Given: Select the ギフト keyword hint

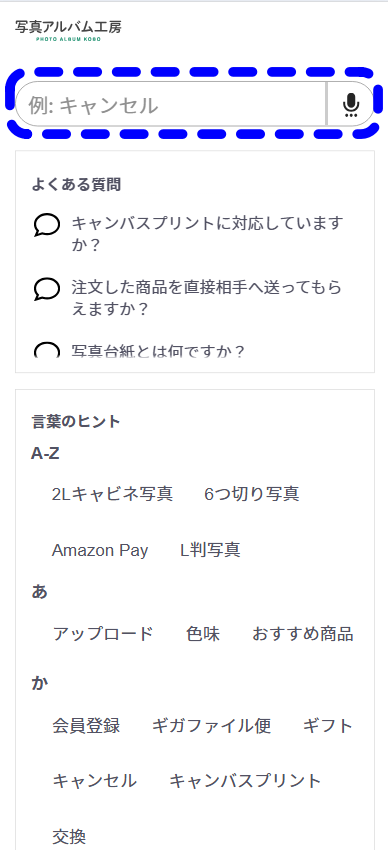Looking at the screenshot, I should point(328,725).
